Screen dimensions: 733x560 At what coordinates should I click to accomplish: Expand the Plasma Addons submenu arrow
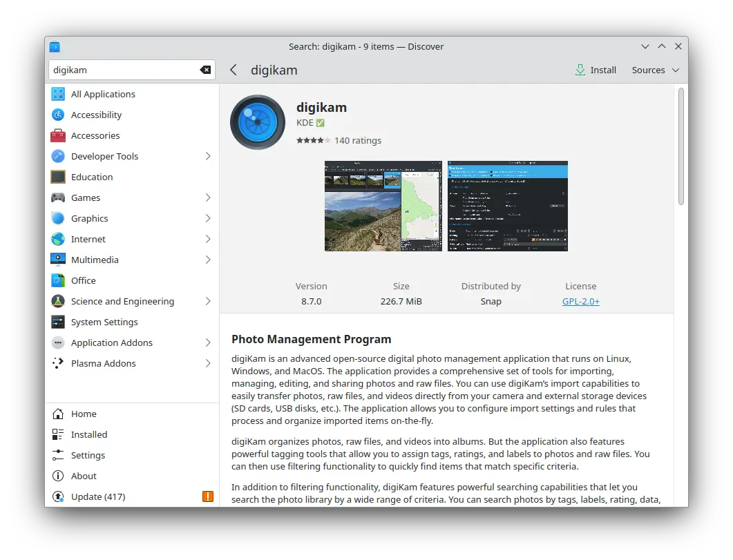coord(207,363)
